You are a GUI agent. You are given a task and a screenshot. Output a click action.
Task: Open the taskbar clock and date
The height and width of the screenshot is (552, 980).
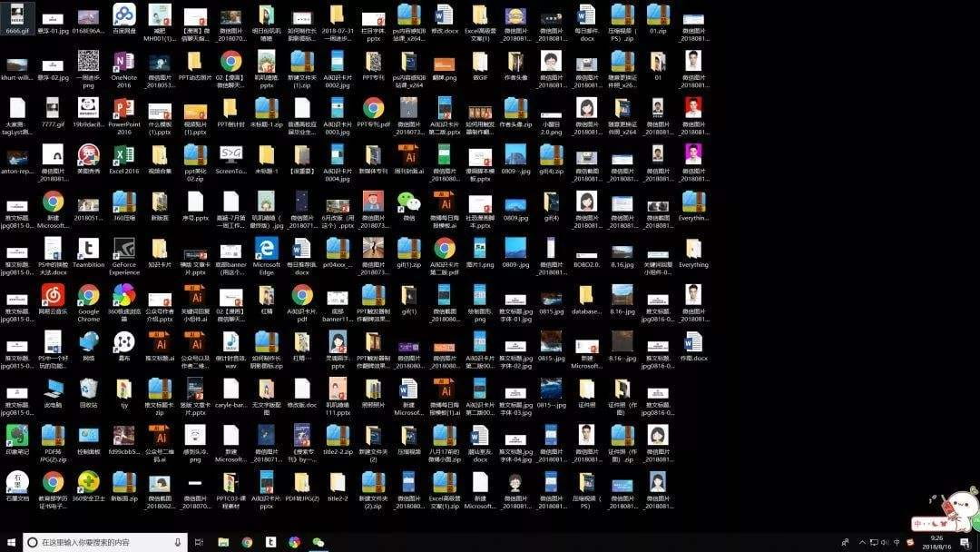(x=937, y=542)
